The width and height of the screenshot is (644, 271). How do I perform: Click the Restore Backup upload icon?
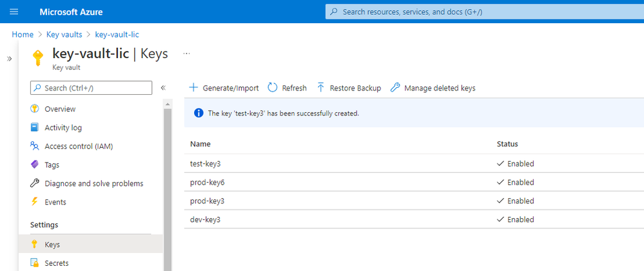pos(320,88)
